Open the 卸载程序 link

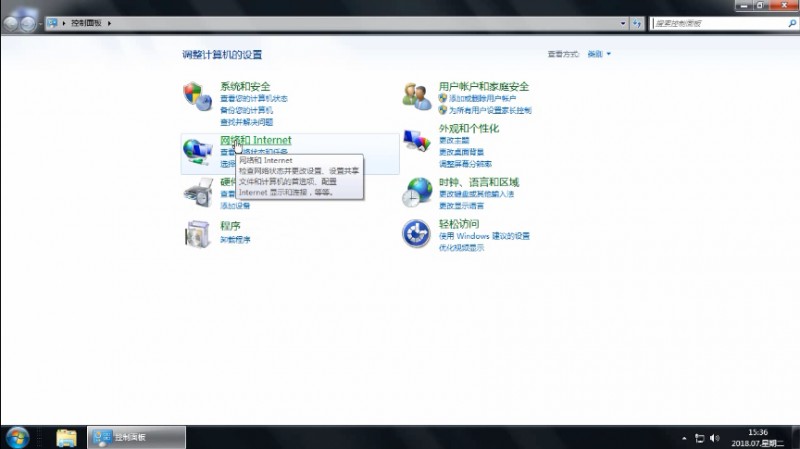(235, 239)
